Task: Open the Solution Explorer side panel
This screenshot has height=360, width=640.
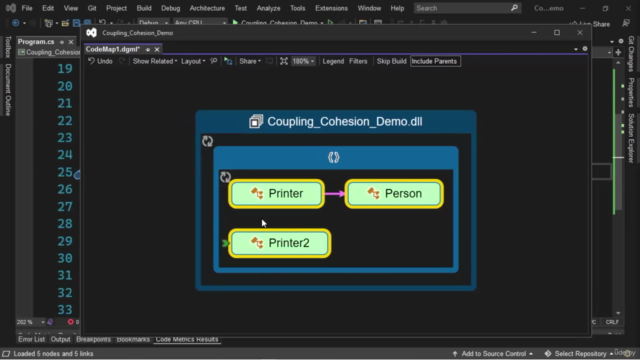Action: (631, 138)
